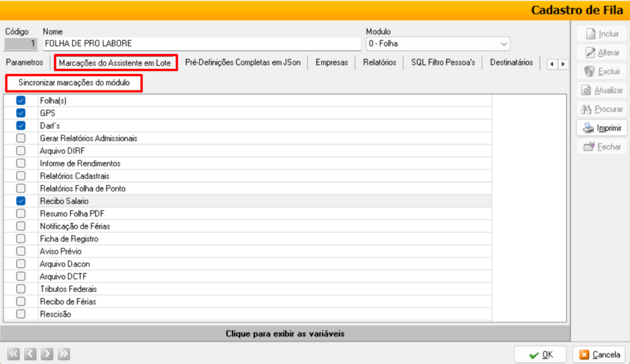The height and width of the screenshot is (364, 630).
Task: Go to previous record arrow
Action: pyautogui.click(x=30, y=354)
